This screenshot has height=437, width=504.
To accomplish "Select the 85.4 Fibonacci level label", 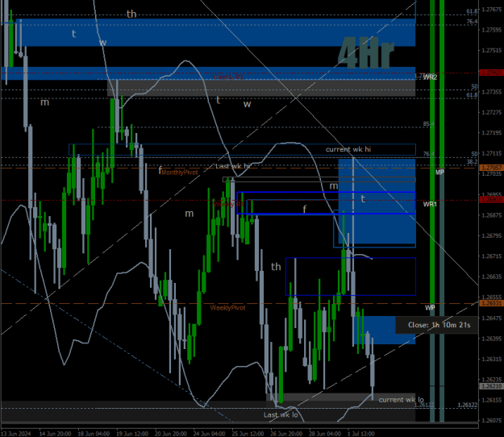I will click(x=428, y=123).
